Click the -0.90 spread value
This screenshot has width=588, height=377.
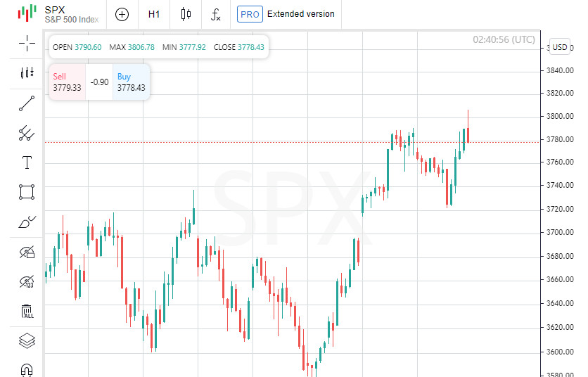click(x=99, y=82)
